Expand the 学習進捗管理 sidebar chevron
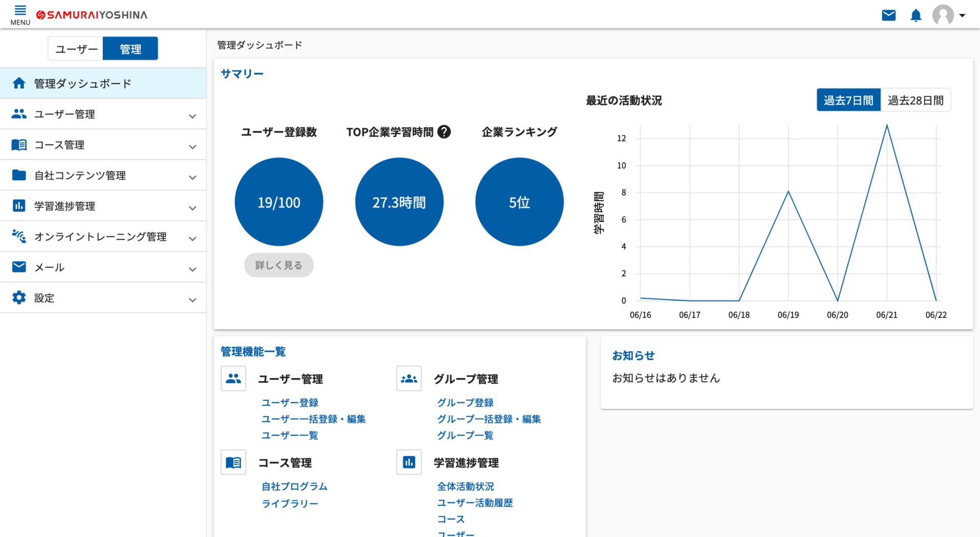 click(x=192, y=208)
